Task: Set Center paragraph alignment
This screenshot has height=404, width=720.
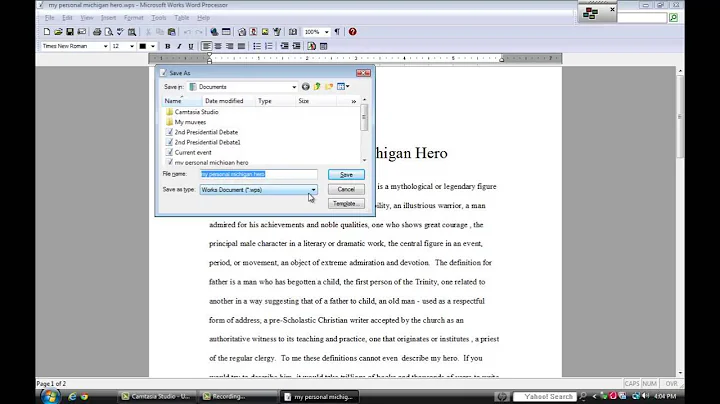Action: click(x=218, y=46)
